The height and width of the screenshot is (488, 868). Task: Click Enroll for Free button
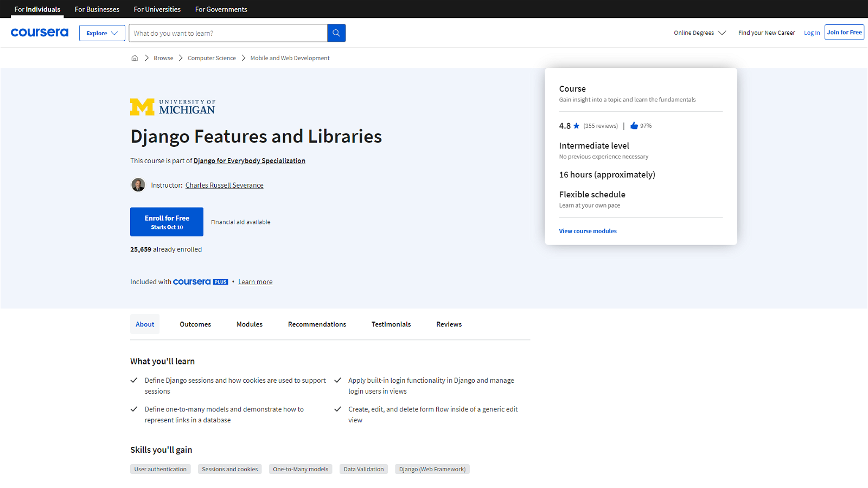167,222
